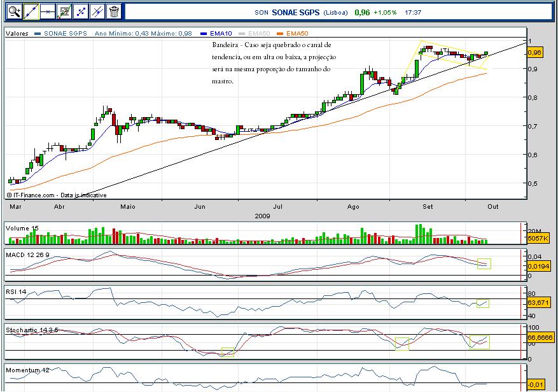The image size is (558, 392).
Task: Activate the trend line drawing tool
Action: pyautogui.click(x=31, y=12)
